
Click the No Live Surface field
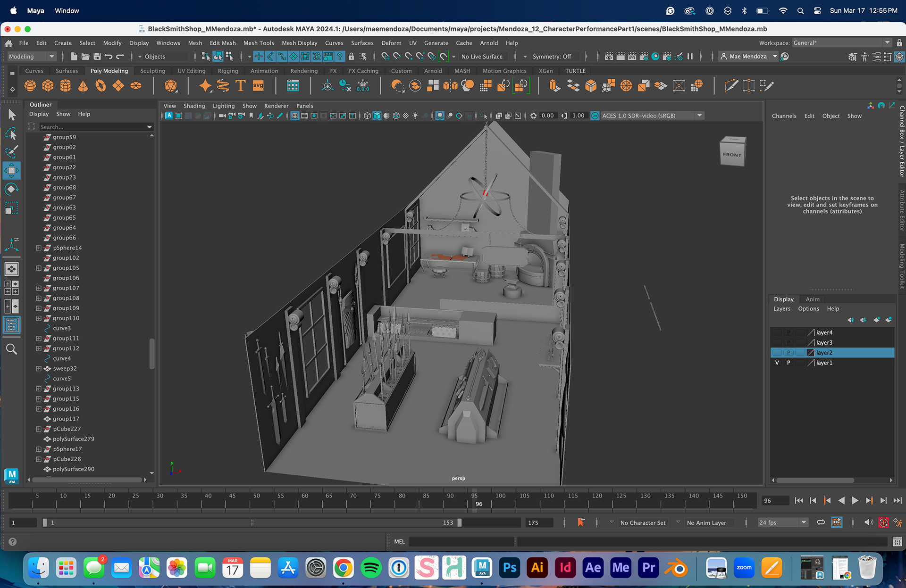tap(482, 57)
